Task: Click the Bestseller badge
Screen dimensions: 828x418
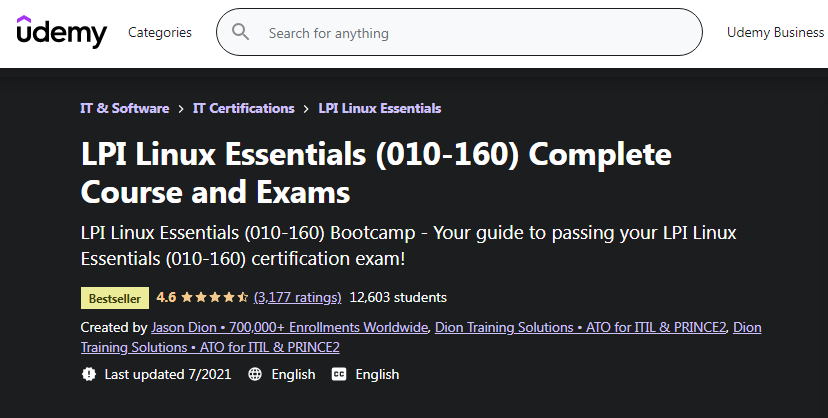Action: 115,298
